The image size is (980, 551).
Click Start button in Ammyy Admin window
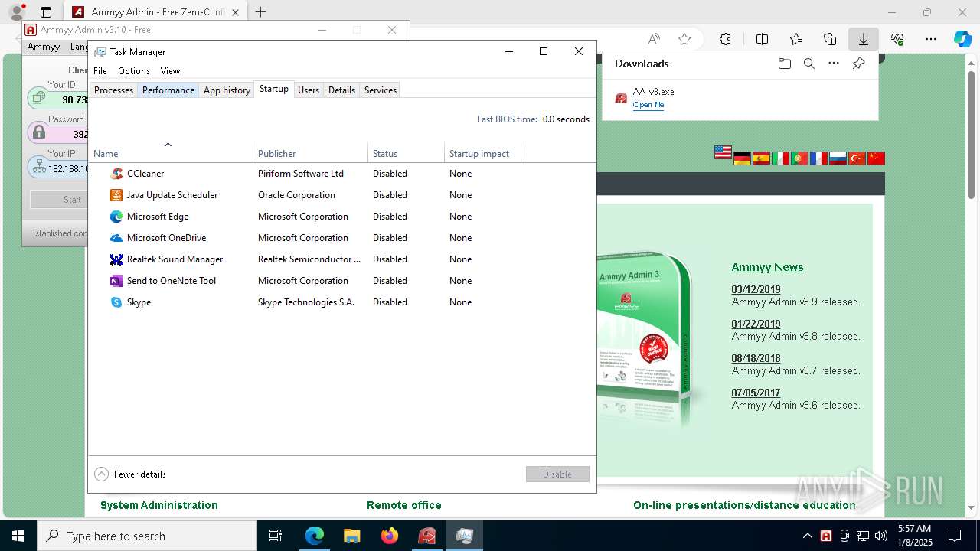tap(60, 200)
